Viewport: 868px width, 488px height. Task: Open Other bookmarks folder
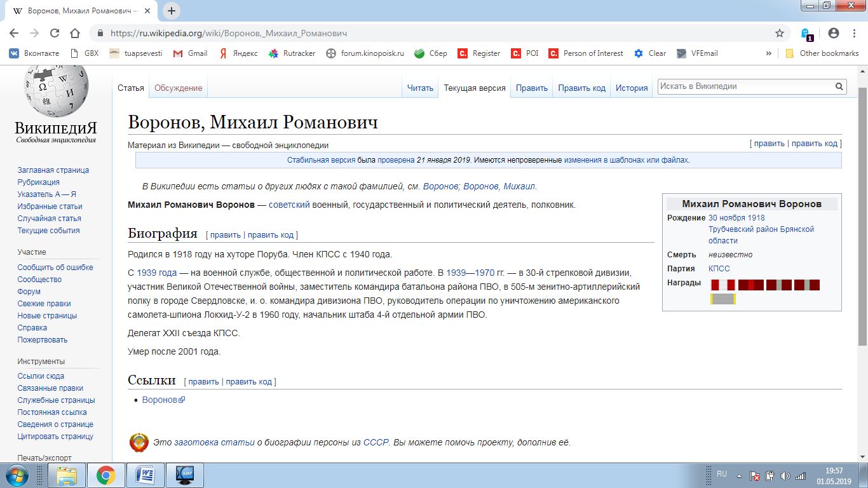click(822, 53)
